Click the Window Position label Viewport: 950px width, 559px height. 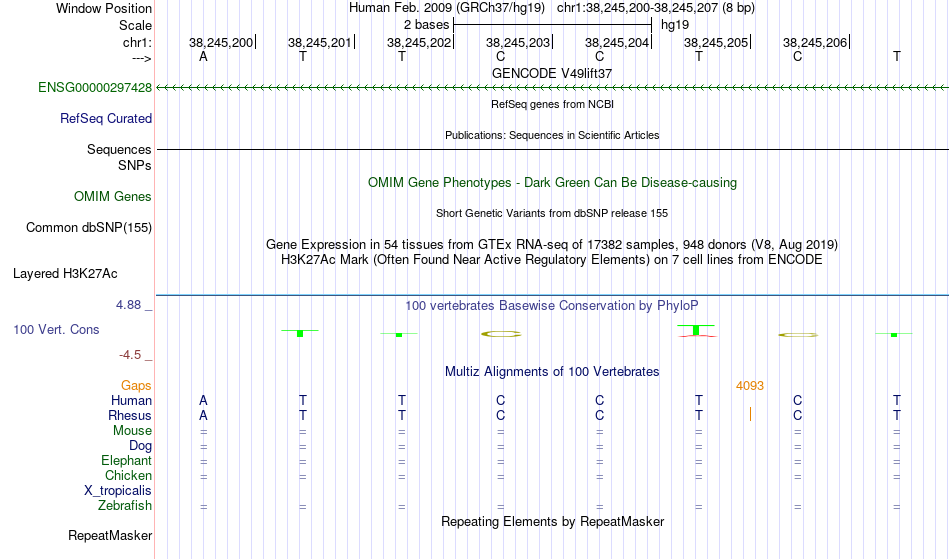point(104,8)
